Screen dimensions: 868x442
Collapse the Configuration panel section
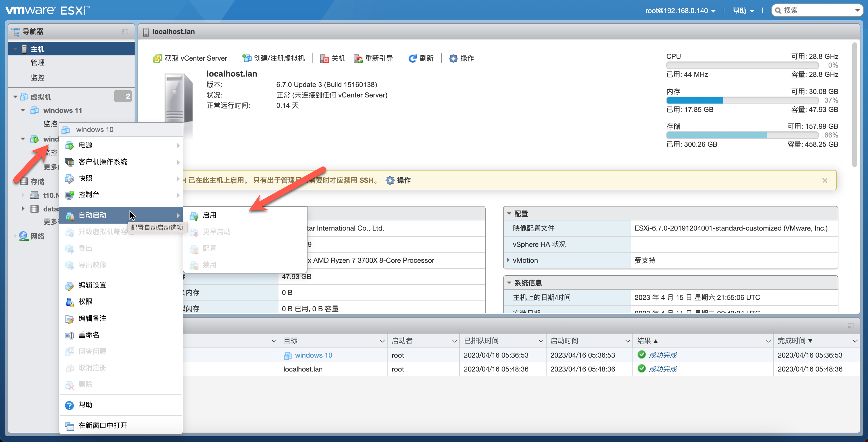(509, 213)
